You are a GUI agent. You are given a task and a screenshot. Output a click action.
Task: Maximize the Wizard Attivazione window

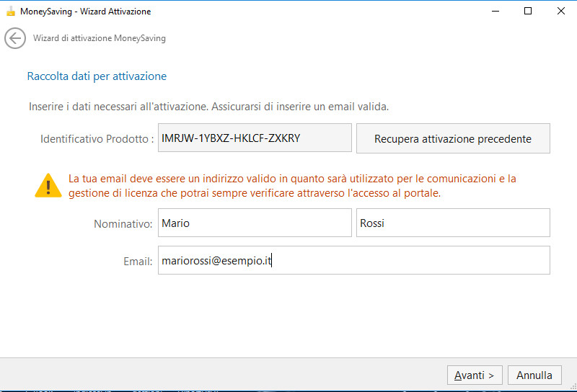pos(528,11)
